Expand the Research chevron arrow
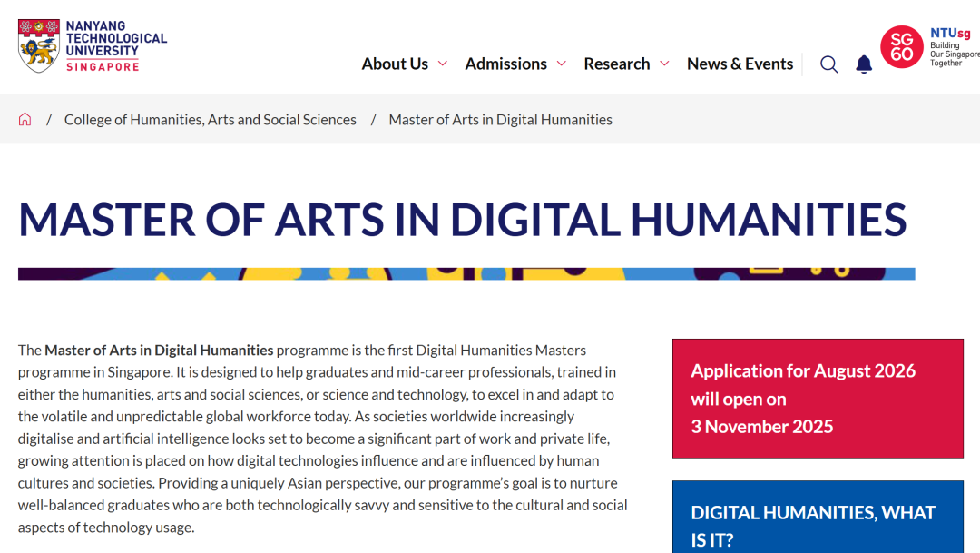The height and width of the screenshot is (553, 980). point(664,64)
